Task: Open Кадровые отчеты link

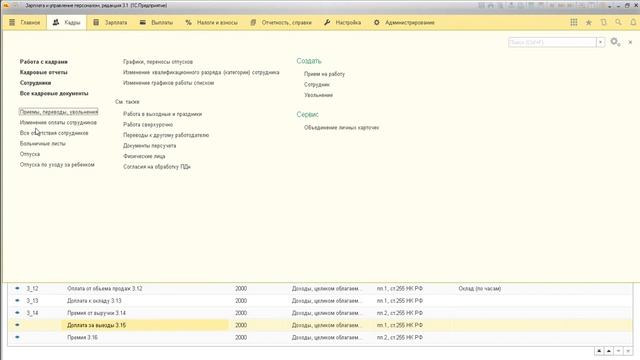Action: coord(44,72)
